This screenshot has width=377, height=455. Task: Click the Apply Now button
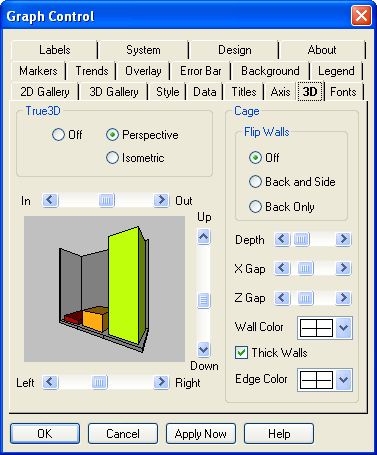click(x=201, y=434)
